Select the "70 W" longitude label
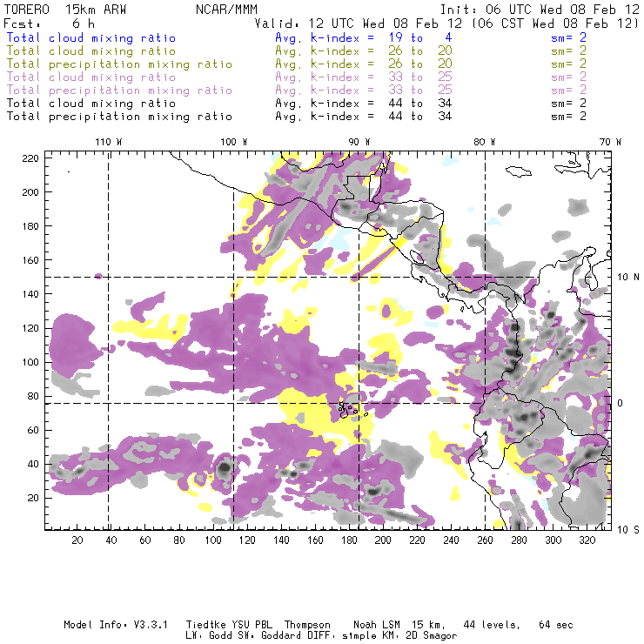The width and height of the screenshot is (644, 644). point(610,142)
